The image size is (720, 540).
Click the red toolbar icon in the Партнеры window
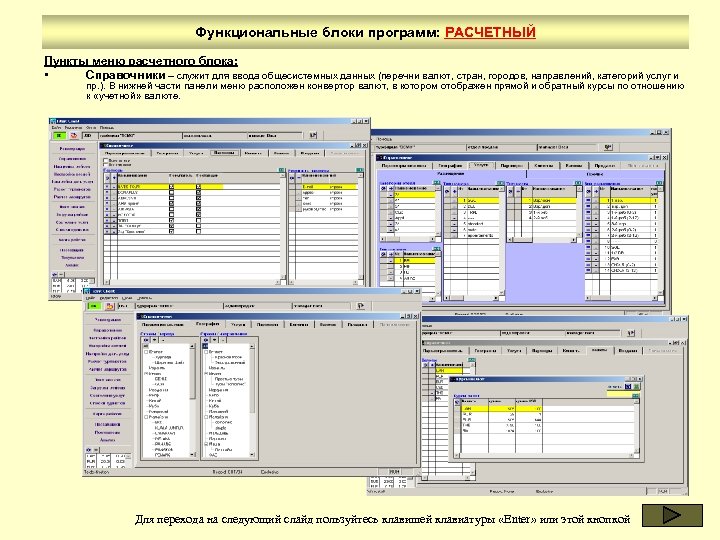[73, 135]
